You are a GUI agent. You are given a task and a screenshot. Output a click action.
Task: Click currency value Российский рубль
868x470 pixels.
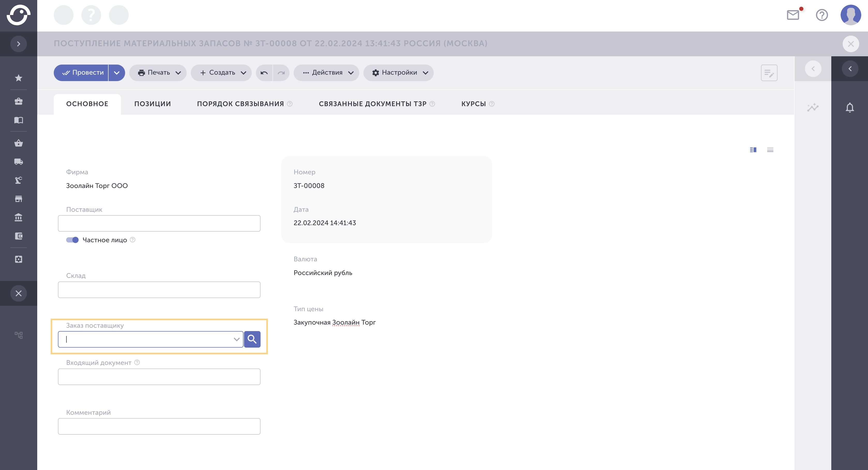pos(323,272)
